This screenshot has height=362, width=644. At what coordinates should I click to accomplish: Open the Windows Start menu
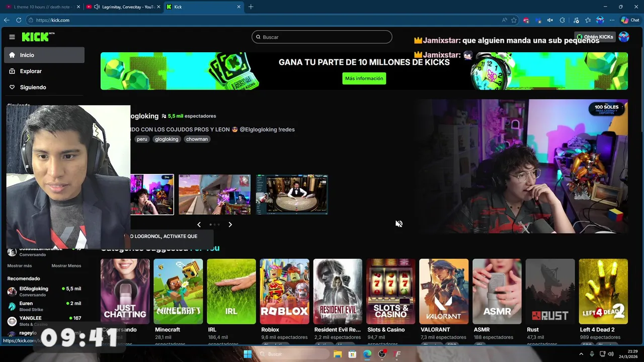(248, 354)
